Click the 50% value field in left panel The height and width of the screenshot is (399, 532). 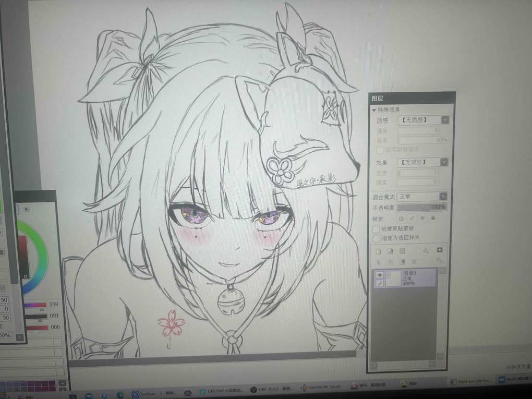(6, 335)
